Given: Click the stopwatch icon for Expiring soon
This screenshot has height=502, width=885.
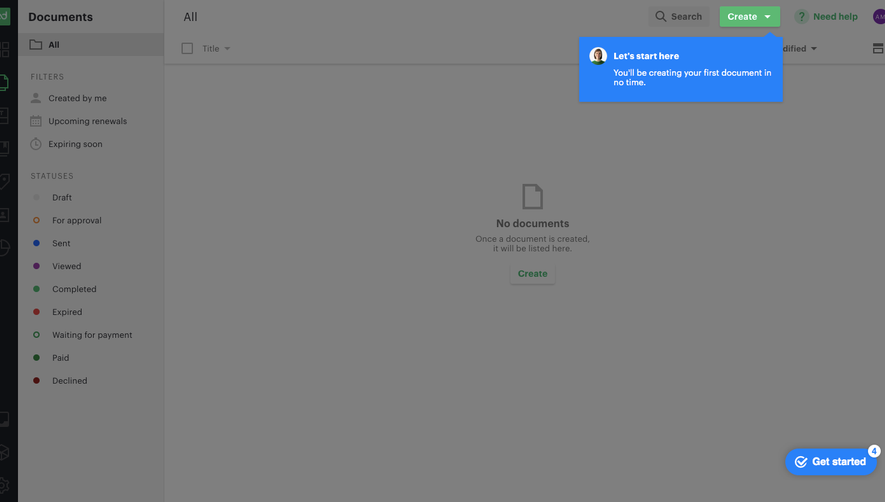Looking at the screenshot, I should (36, 143).
